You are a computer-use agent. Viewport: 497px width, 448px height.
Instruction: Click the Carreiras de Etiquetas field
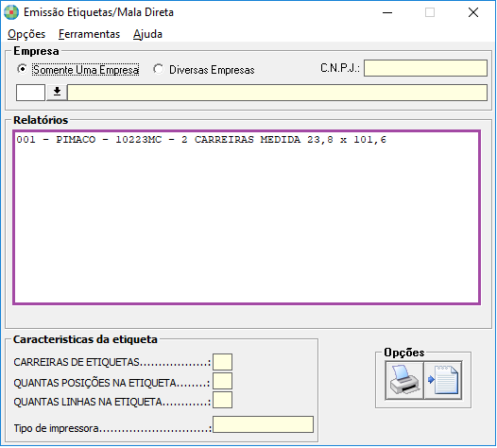(x=222, y=362)
